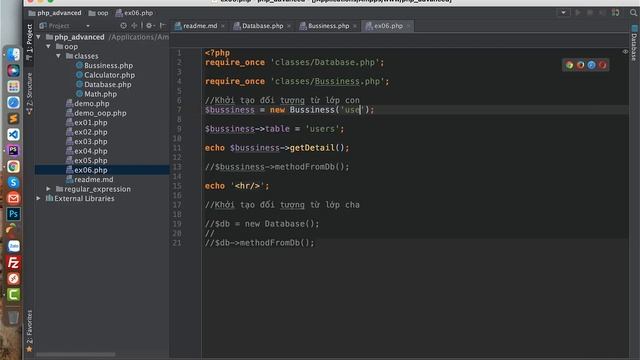
Task: Open PhpStorm from the Dock
Action: click(x=13, y=151)
